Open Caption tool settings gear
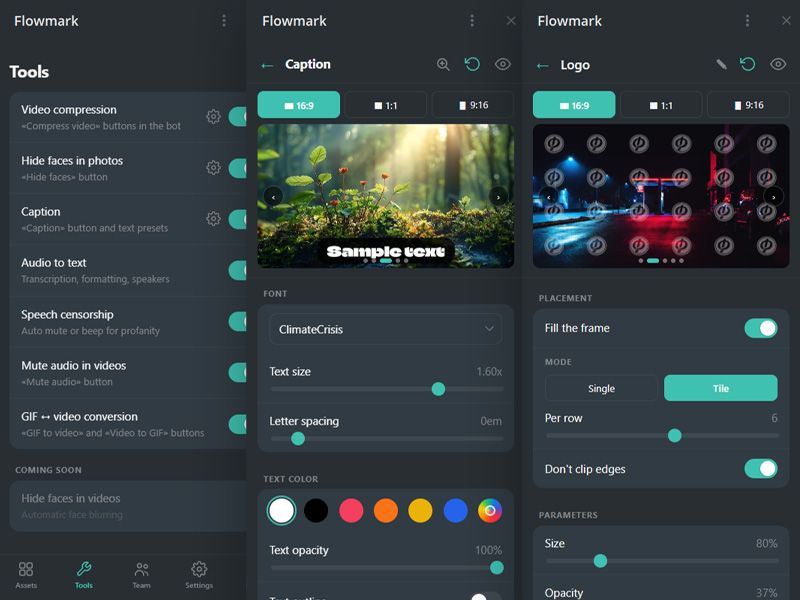Image resolution: width=800 pixels, height=600 pixels. click(213, 218)
